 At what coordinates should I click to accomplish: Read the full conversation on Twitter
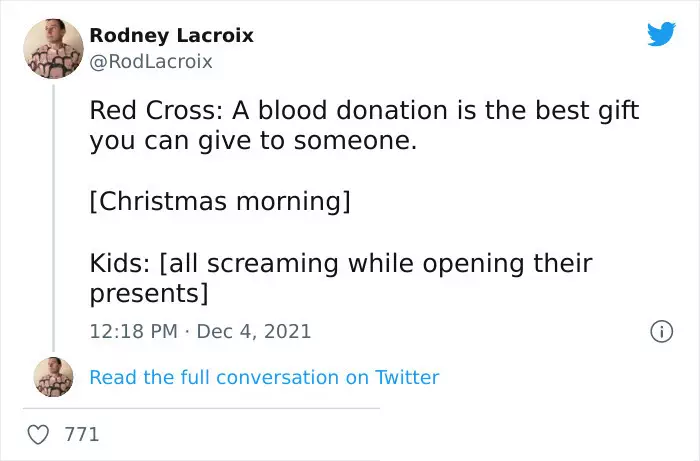coord(264,378)
